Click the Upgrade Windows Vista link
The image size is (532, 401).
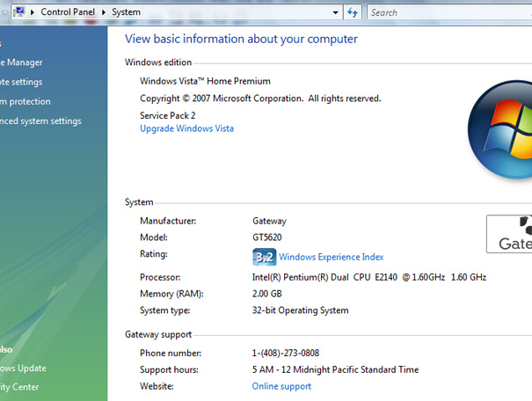pyautogui.click(x=187, y=128)
